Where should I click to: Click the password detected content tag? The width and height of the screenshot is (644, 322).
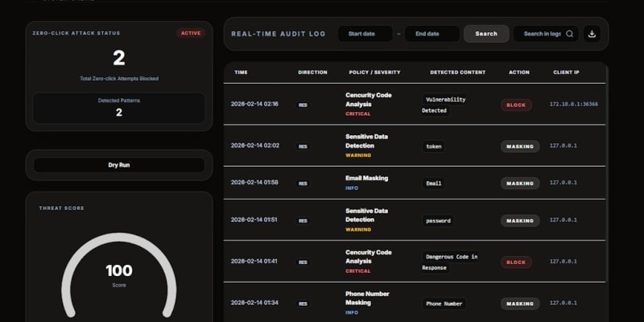(438, 221)
